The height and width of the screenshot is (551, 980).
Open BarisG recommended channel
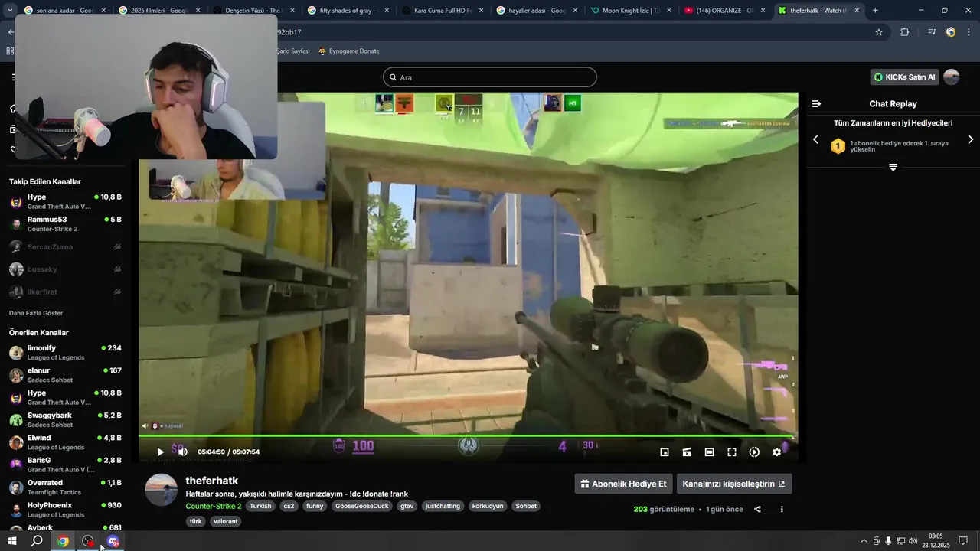coord(66,465)
